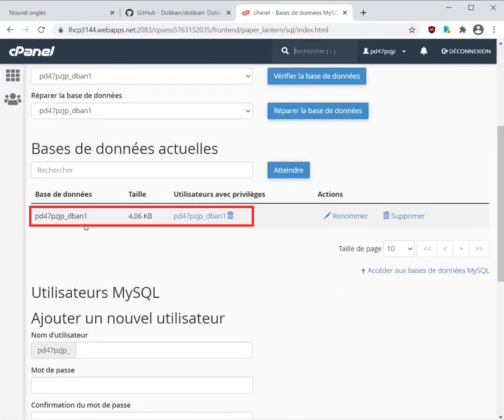504x420 pixels.
Task: Open the pd47pzjp user account menu
Action: [384, 51]
